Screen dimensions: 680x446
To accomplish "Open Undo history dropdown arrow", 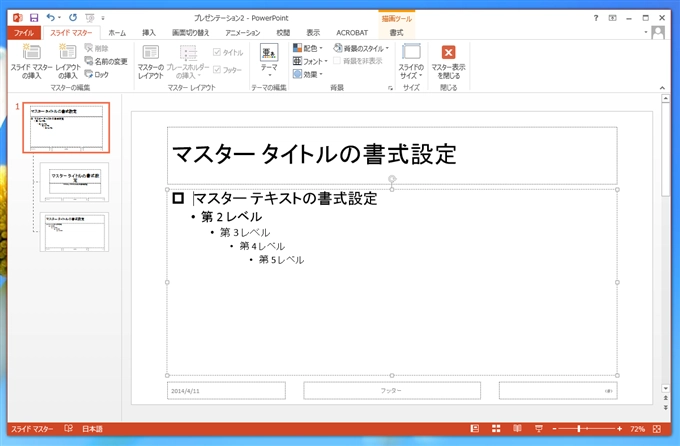I will pyautogui.click(x=59, y=18).
